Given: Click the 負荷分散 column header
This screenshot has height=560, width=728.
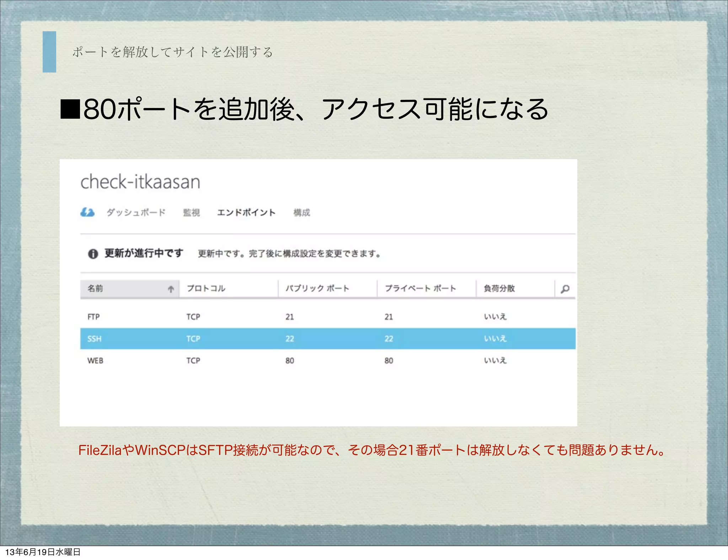Looking at the screenshot, I should click(x=515, y=289).
